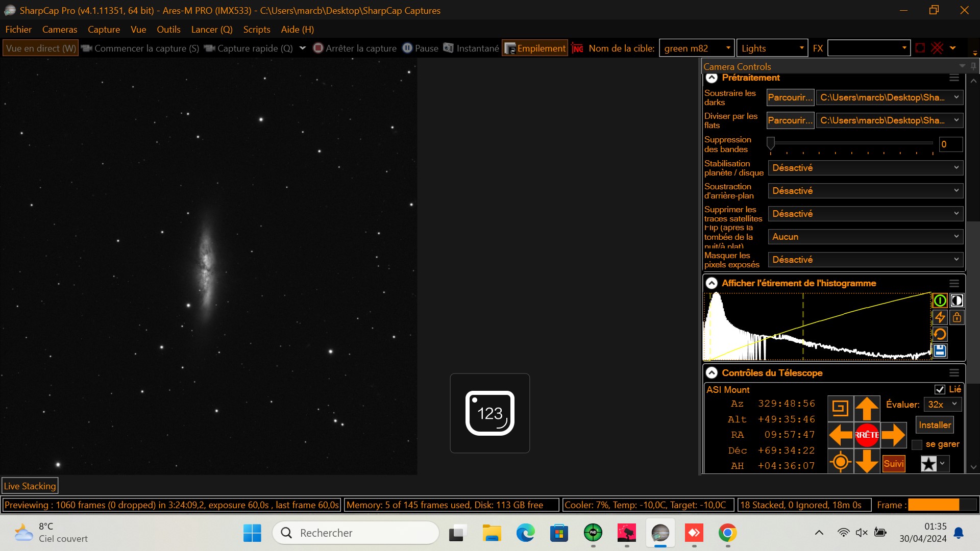The image size is (980, 551).
Task: Move the mount up with arrow
Action: (x=867, y=408)
